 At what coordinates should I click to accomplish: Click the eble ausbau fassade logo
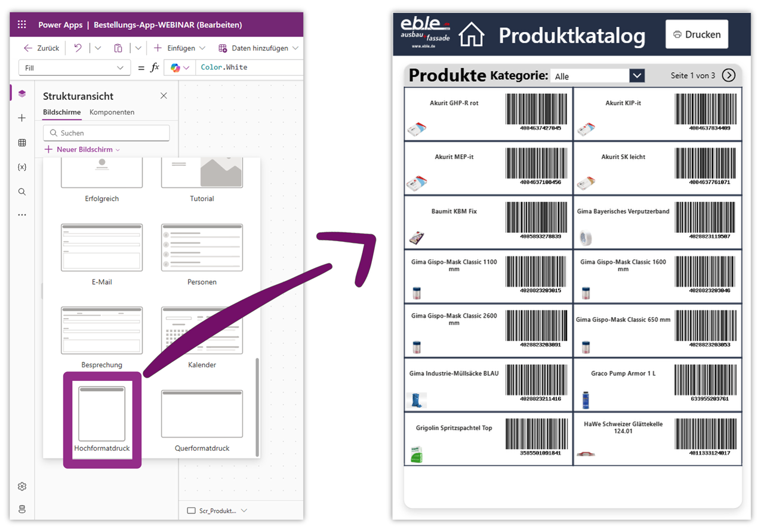pos(426,33)
